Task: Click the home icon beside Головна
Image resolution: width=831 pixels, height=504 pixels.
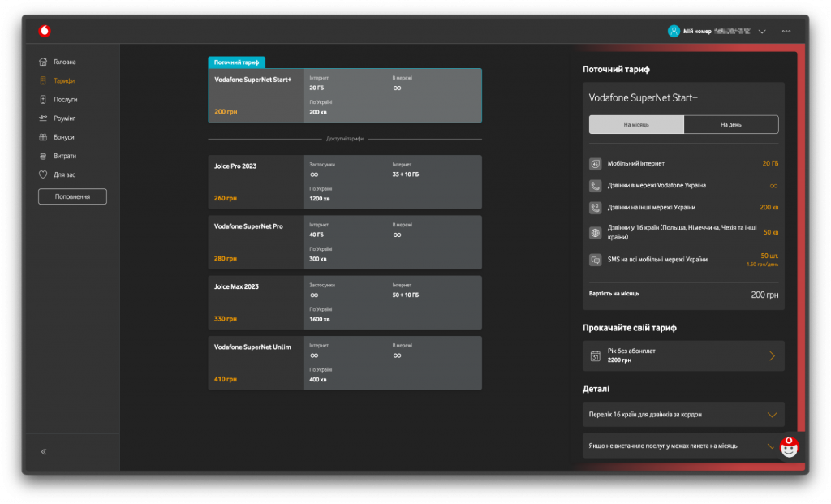Action: click(x=43, y=62)
